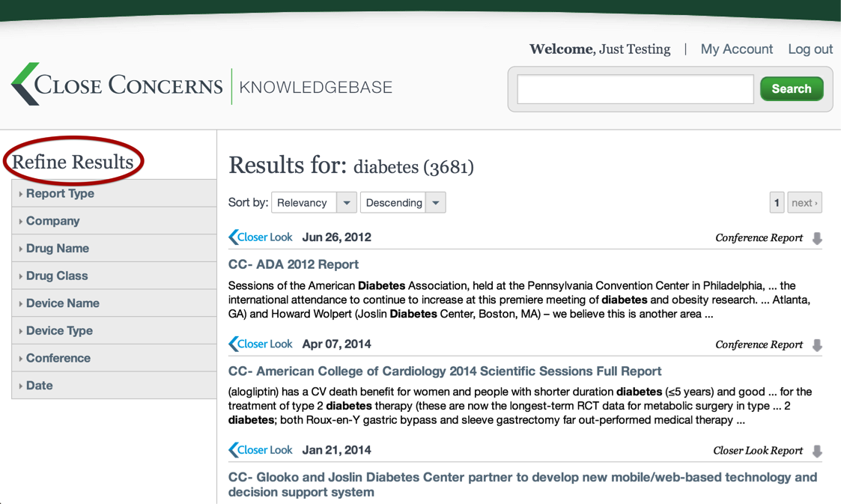This screenshot has height=504, width=841.
Task: Click the date 'Jan 21, 2014'
Action: pyautogui.click(x=337, y=450)
